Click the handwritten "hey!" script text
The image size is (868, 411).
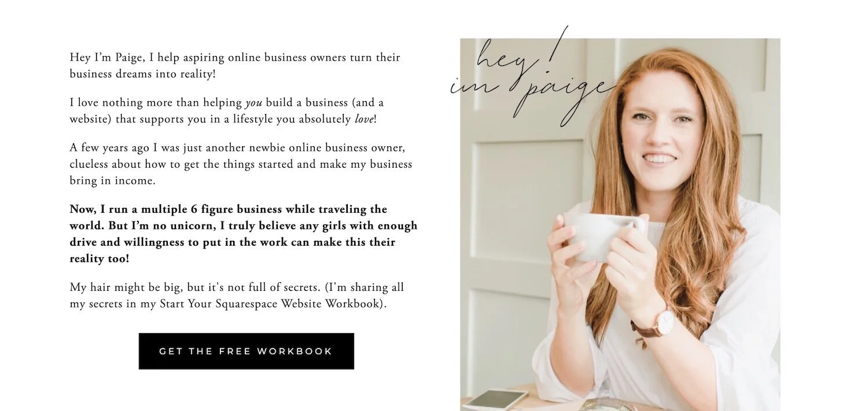click(521, 54)
